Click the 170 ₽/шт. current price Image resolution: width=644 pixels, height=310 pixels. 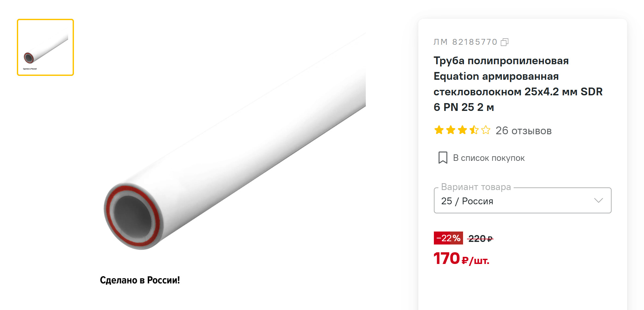coord(461,259)
